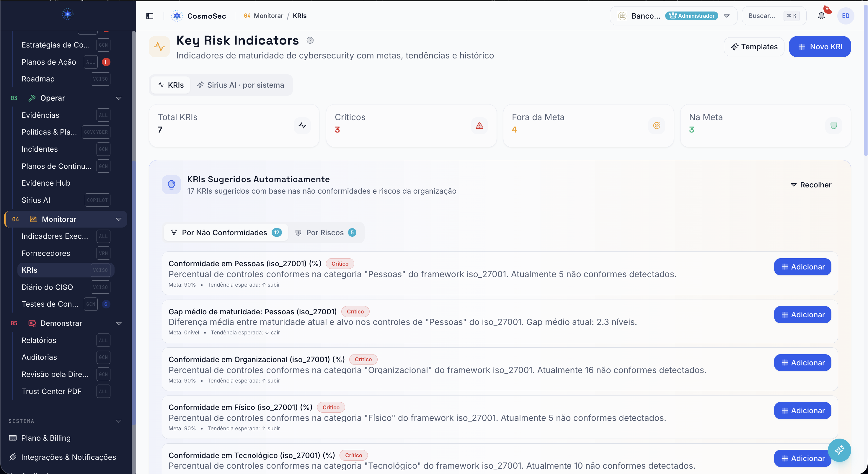The height and width of the screenshot is (474, 868).
Task: Collapse suggestions with Recolher
Action: pyautogui.click(x=811, y=185)
